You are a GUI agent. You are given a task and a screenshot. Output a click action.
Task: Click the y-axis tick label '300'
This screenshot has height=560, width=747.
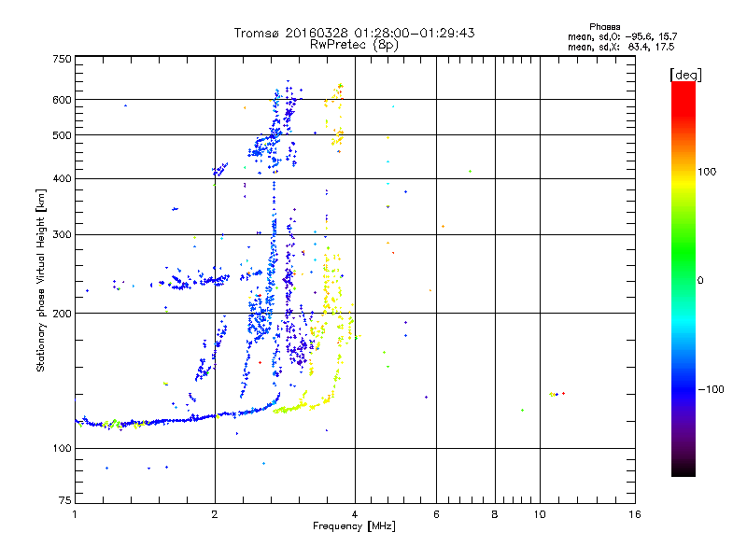pyautogui.click(x=62, y=235)
